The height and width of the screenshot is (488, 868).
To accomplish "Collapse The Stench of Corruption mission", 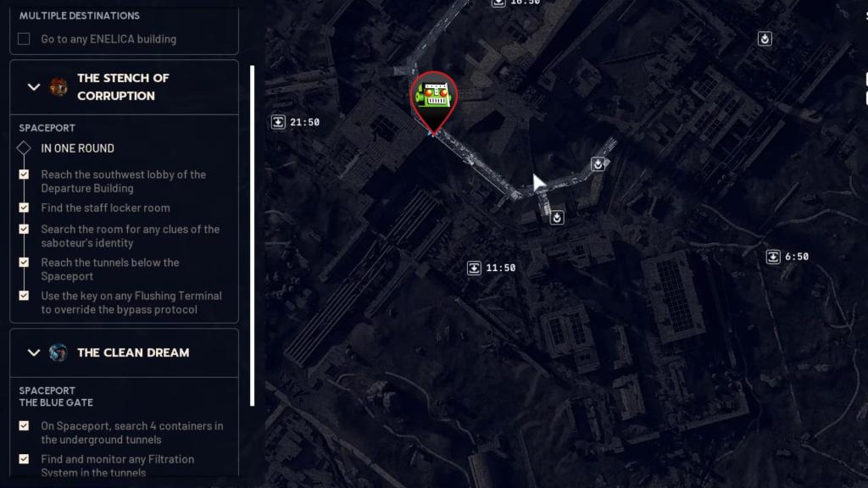I will pos(34,87).
